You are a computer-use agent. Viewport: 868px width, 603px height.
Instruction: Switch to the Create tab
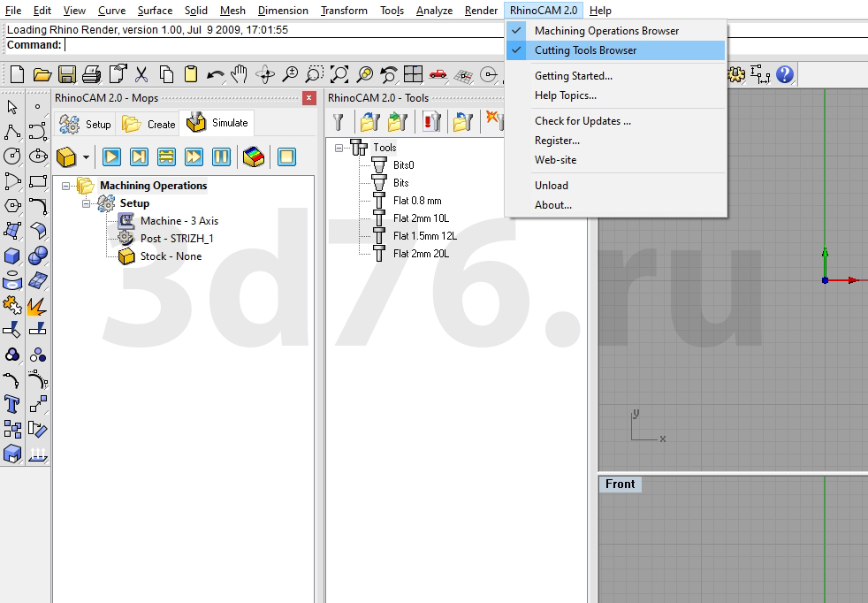148,124
